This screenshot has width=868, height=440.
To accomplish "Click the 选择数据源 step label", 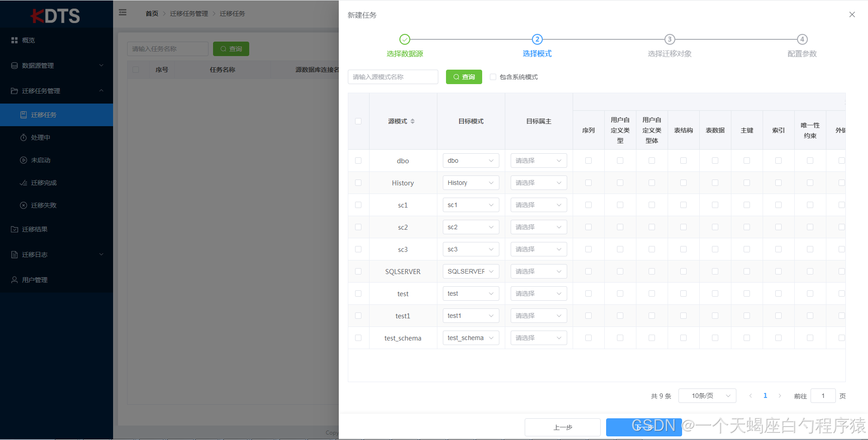I will pos(405,54).
